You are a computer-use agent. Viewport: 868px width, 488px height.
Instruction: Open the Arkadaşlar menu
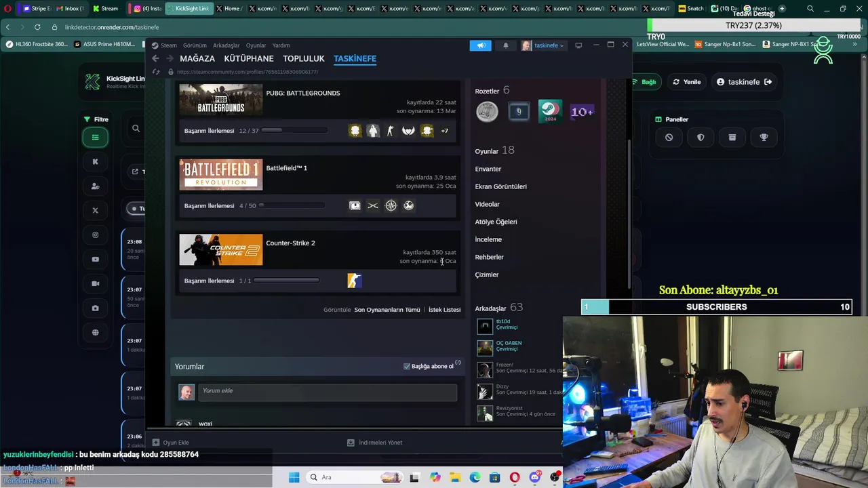coord(226,45)
